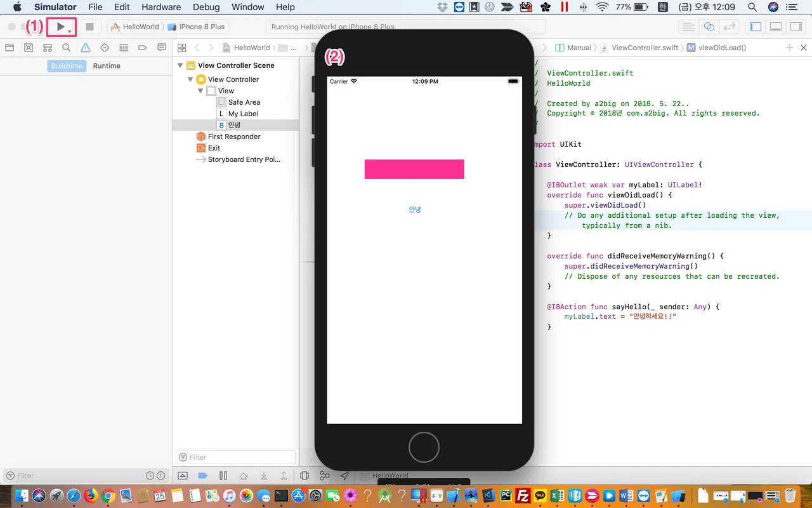Screen dimensions: 812x508
Task: Select the 안녕 button outline row
Action: 235,125
